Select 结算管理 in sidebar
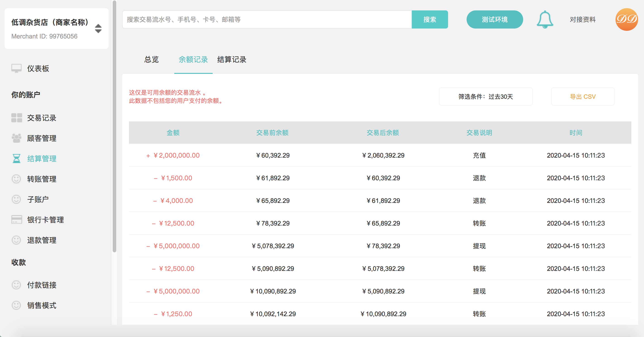The image size is (644, 337). coord(42,158)
